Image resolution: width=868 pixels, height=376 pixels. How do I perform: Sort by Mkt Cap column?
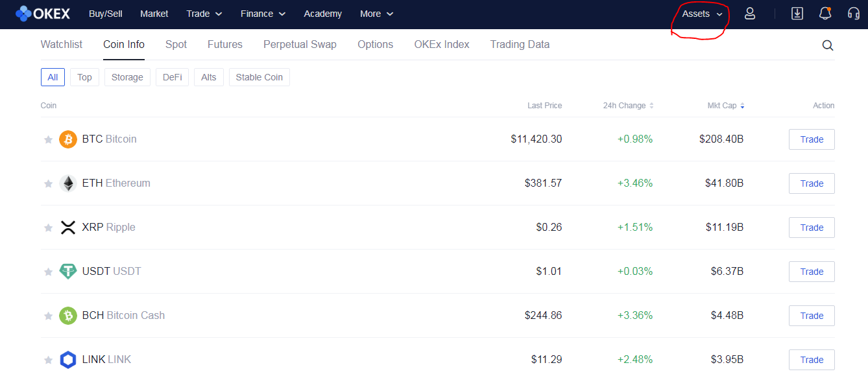coord(726,106)
